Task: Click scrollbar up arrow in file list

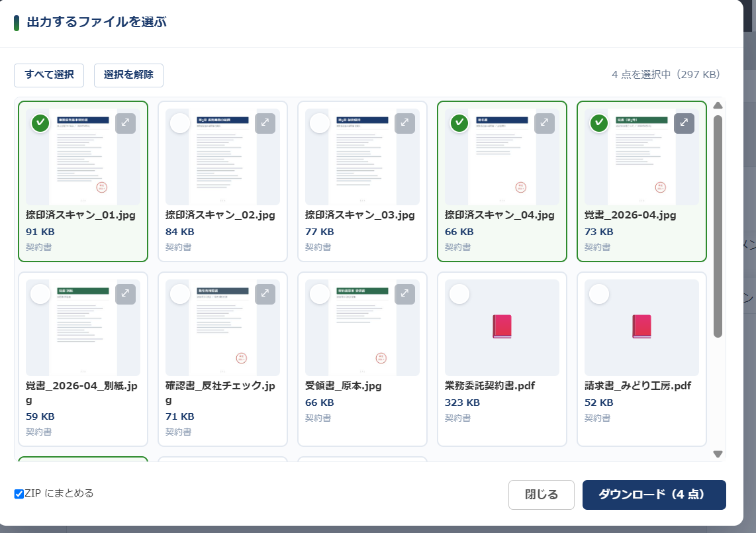Action: (x=718, y=106)
